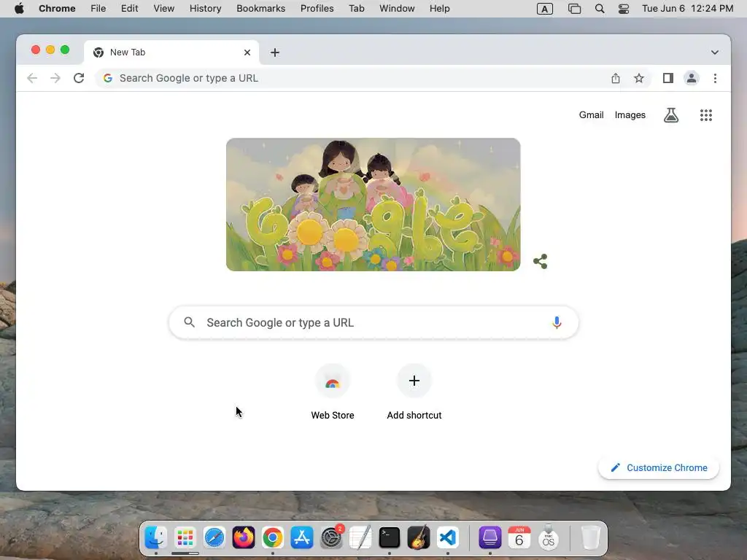The width and height of the screenshot is (747, 560).
Task: Select the New Tab tab
Action: click(171, 52)
